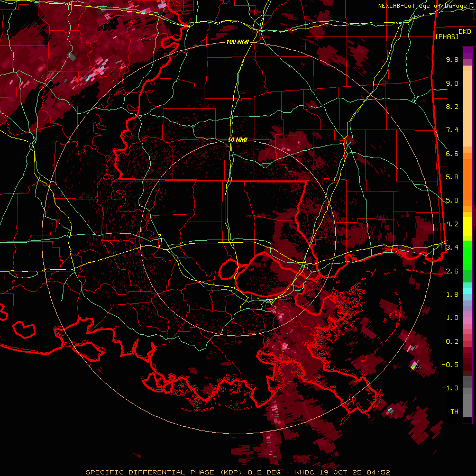Click the DKD product code label
This screenshot has height=476, width=476.
tap(464, 32)
